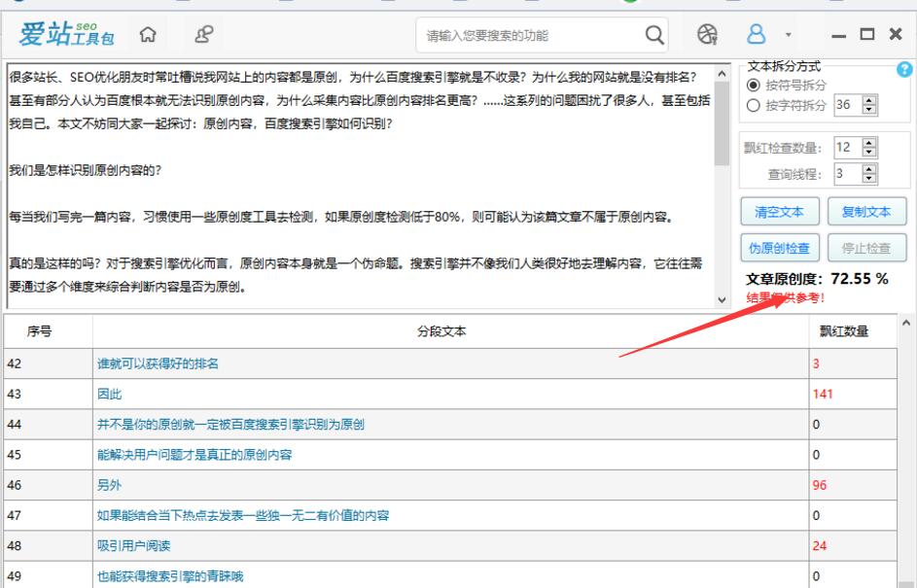Screen dimensions: 917x588
Task: Click the 飘红数量 column header
Action: coord(844,331)
